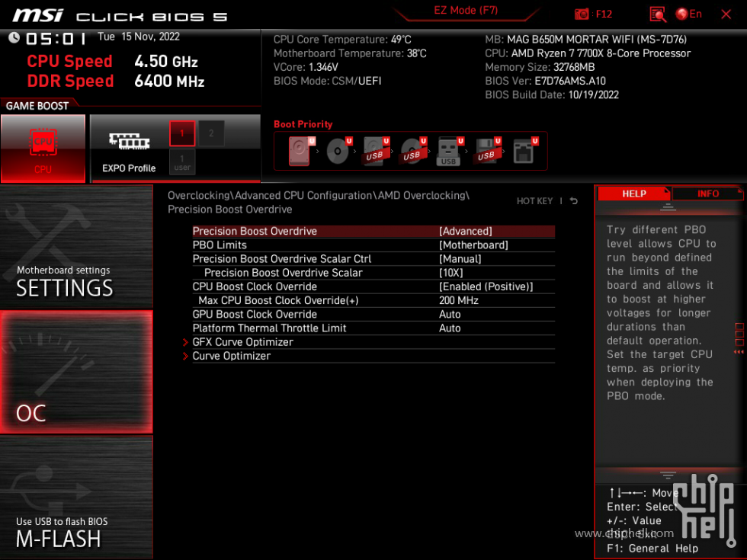The image size is (747, 560).
Task: Open the OC overclocking section
Action: [76, 372]
